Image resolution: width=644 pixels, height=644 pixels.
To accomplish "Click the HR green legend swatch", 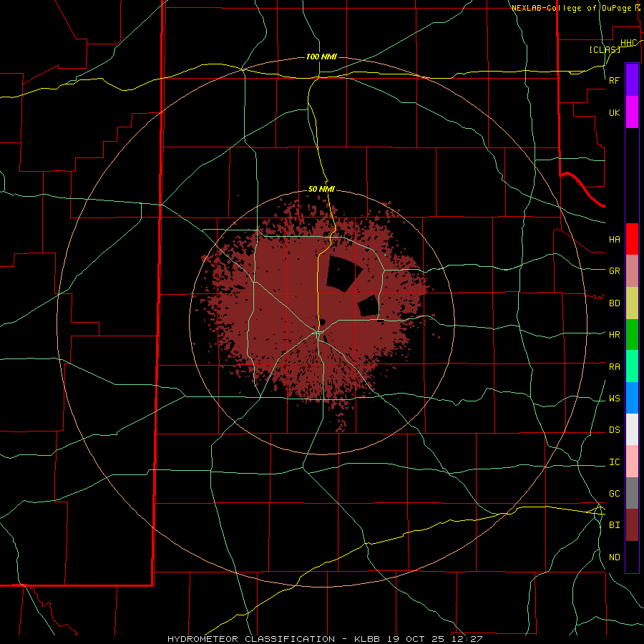I will click(632, 335).
